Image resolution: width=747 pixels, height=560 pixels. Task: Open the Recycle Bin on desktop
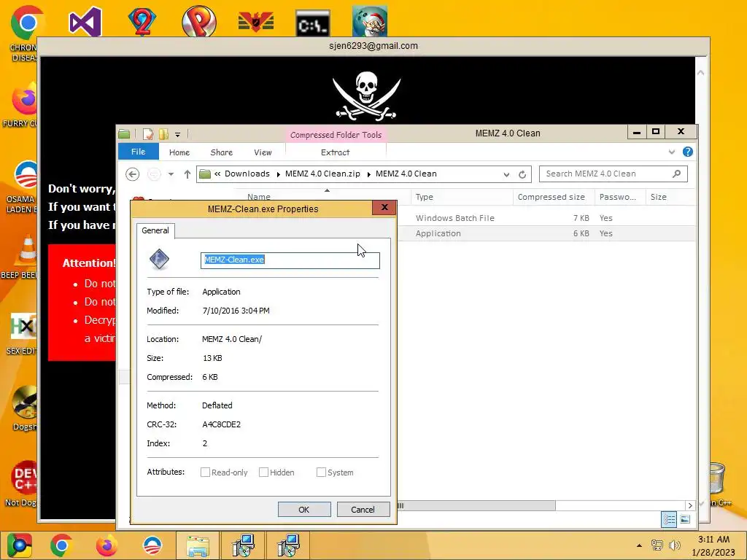point(717,479)
